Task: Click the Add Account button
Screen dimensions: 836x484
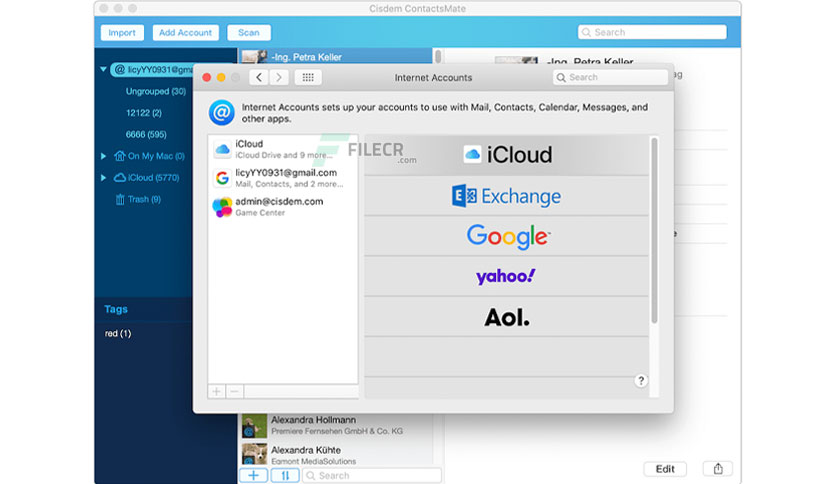Action: [186, 33]
